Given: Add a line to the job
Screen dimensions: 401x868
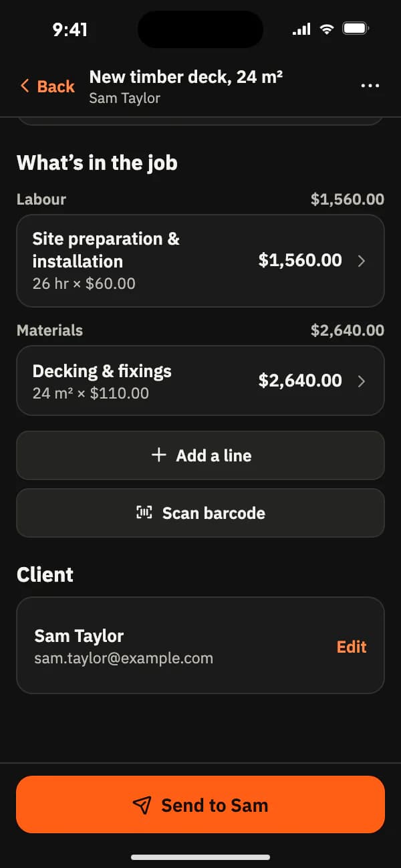Looking at the screenshot, I should 200,455.
